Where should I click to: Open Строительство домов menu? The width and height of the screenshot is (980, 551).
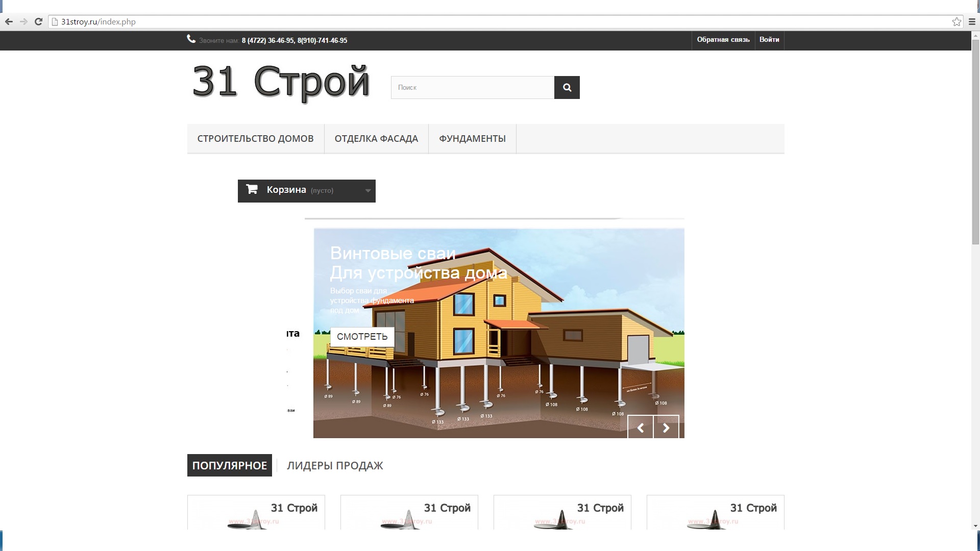pyautogui.click(x=255, y=139)
